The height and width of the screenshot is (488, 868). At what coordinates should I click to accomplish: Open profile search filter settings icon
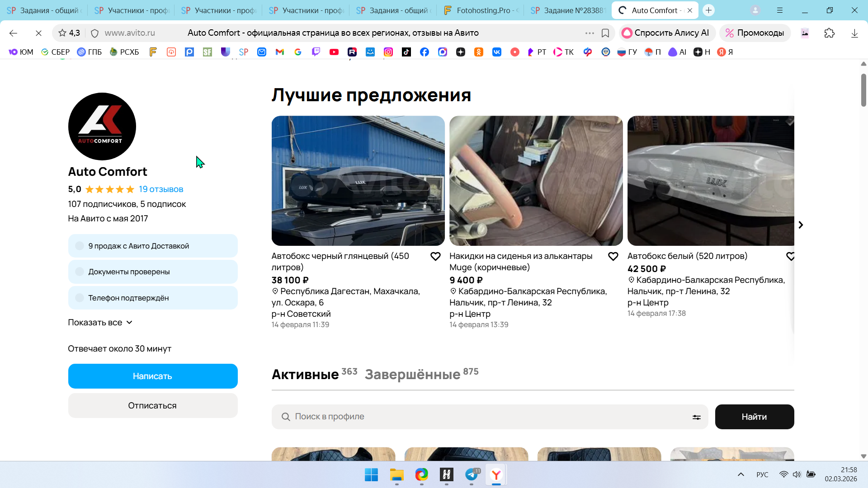pyautogui.click(x=696, y=417)
